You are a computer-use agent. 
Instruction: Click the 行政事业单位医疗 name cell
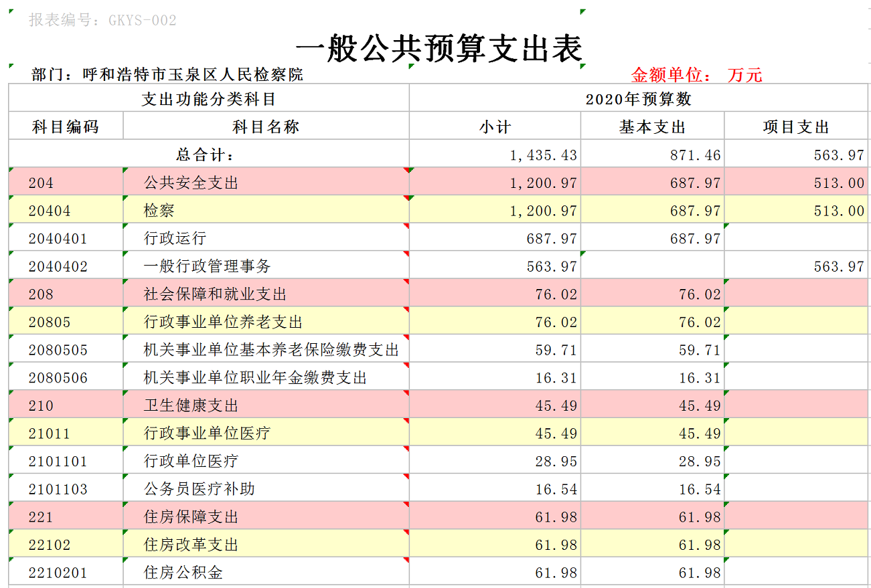266,433
